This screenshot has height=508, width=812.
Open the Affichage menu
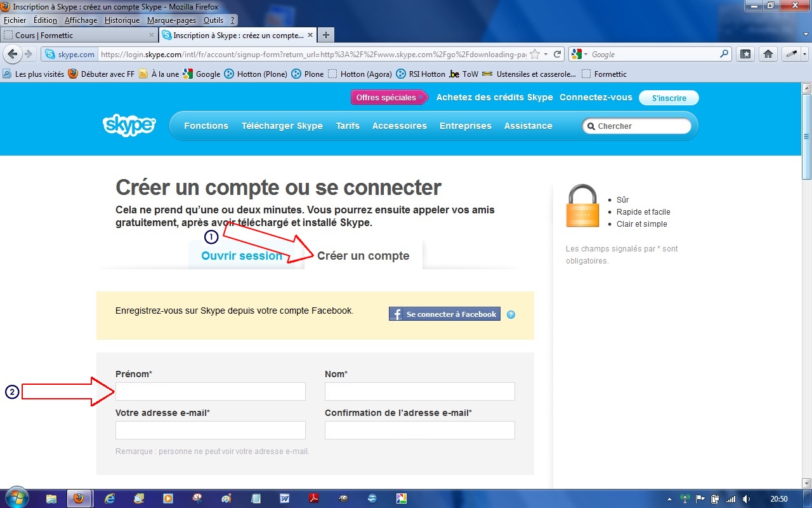tap(81, 20)
